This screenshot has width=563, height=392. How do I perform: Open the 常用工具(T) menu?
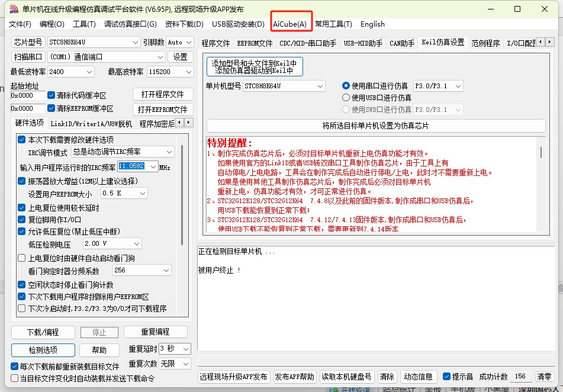click(x=333, y=24)
